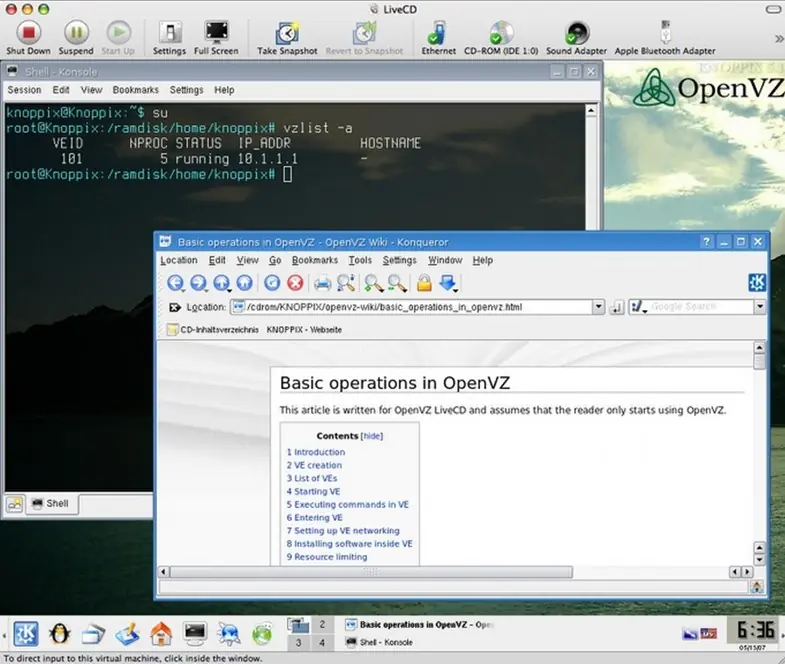Suspend the virtual machine
Image resolution: width=785 pixels, height=664 pixels.
(x=76, y=38)
